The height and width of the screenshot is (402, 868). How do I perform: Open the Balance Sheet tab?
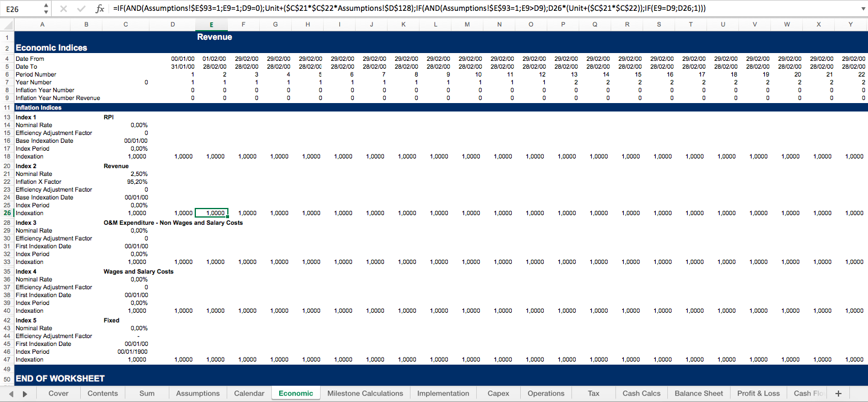click(699, 394)
